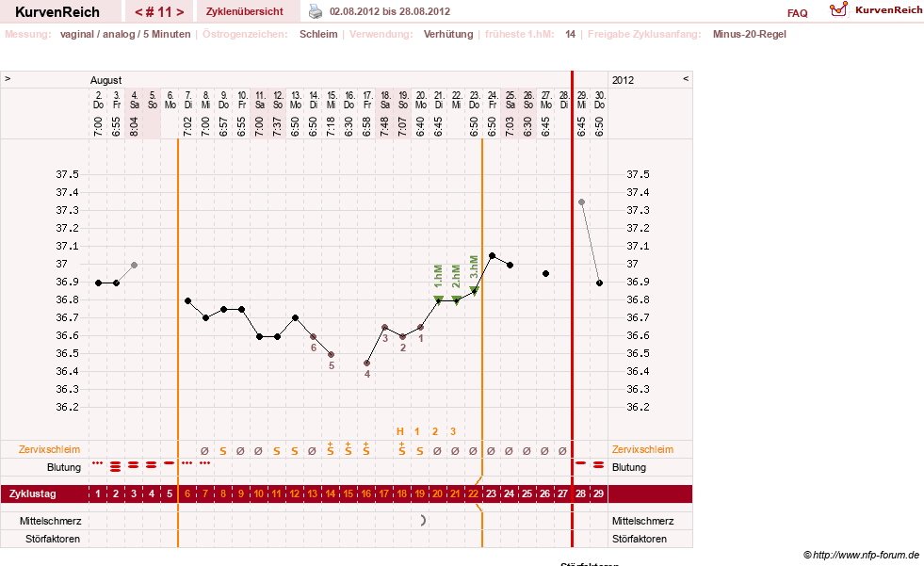Click the Blutung label on the left

(x=64, y=467)
